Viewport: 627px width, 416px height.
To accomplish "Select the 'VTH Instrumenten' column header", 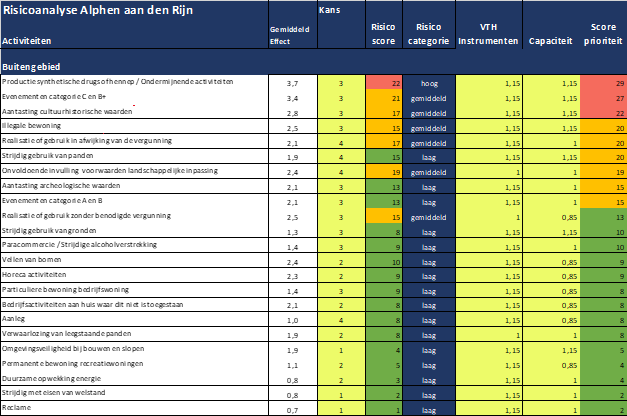I will coord(487,37).
